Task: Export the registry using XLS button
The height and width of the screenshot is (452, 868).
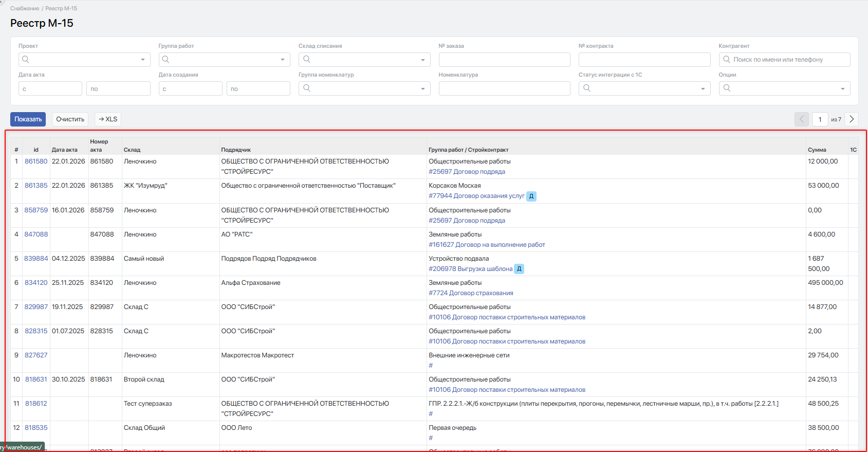Action: (x=108, y=119)
